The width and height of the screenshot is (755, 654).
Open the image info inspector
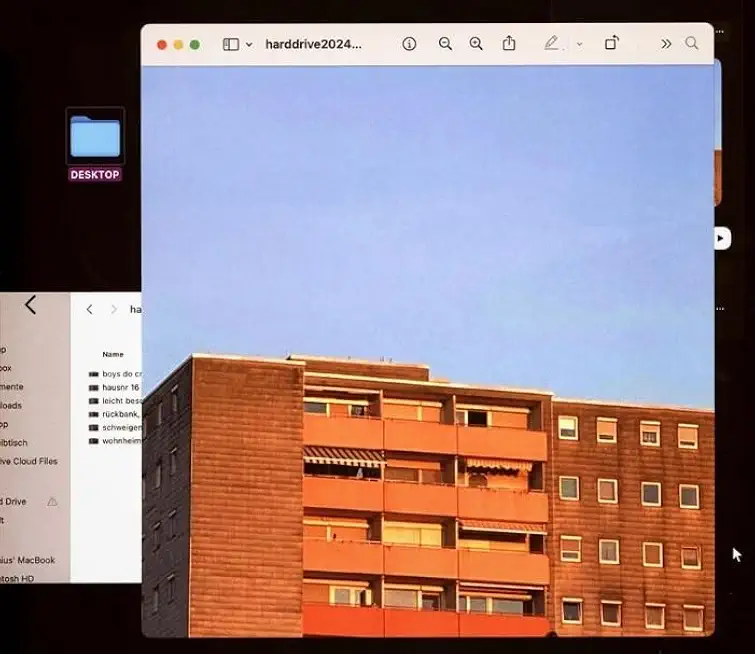pyautogui.click(x=409, y=44)
